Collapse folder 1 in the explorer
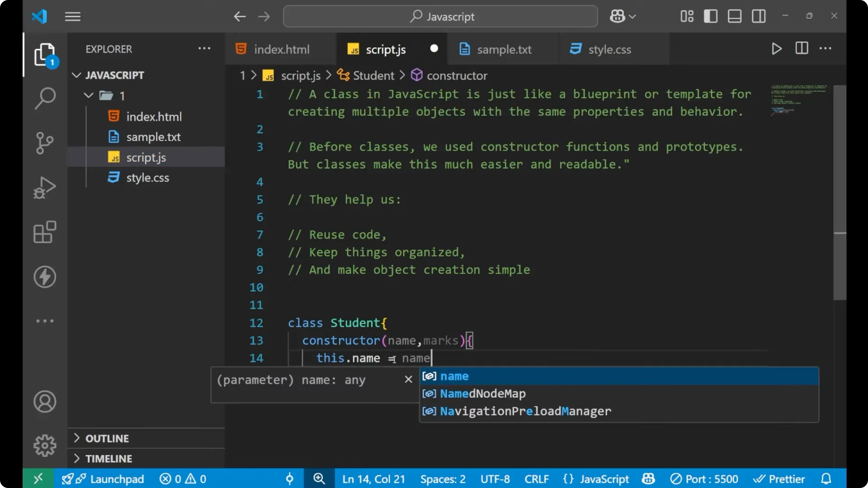Screen dimensions: 868x488 88,95
